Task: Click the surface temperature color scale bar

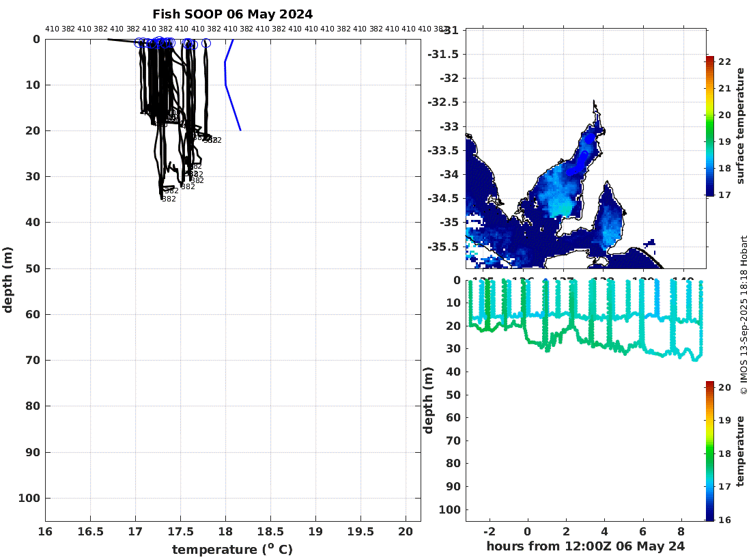Action: (x=709, y=126)
